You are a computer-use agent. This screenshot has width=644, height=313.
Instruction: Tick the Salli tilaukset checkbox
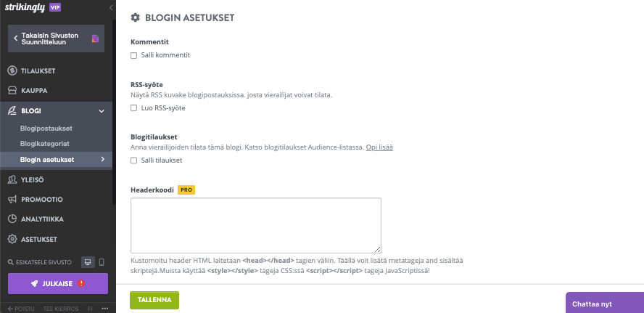[133, 160]
